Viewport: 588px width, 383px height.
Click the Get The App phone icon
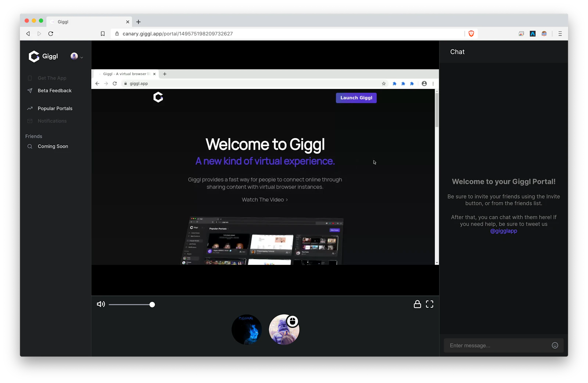tap(30, 78)
